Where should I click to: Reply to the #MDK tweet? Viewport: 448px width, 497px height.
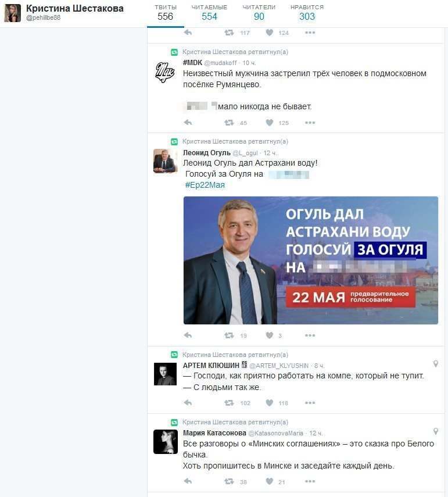(x=188, y=122)
